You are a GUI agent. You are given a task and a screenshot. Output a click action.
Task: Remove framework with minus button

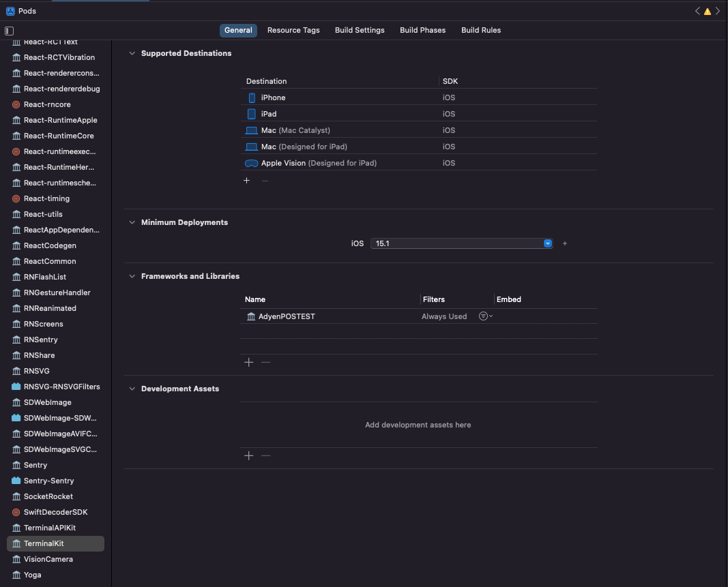265,363
